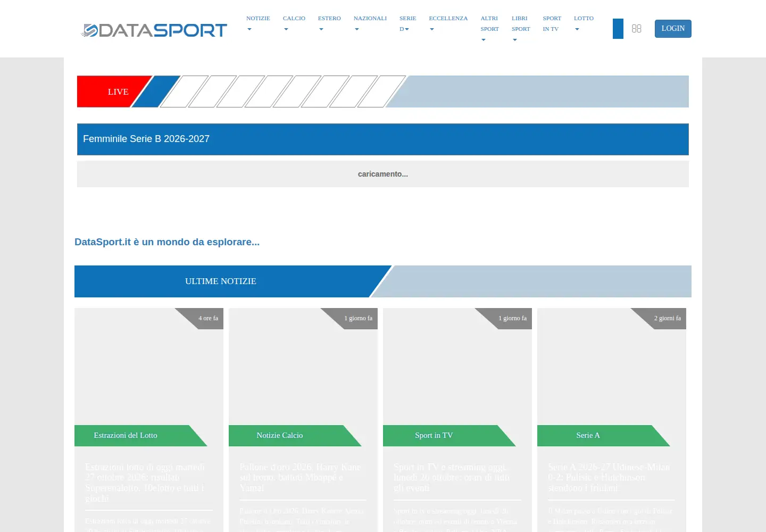Read the Estrazioni lotto di oggi headline

[x=145, y=483]
